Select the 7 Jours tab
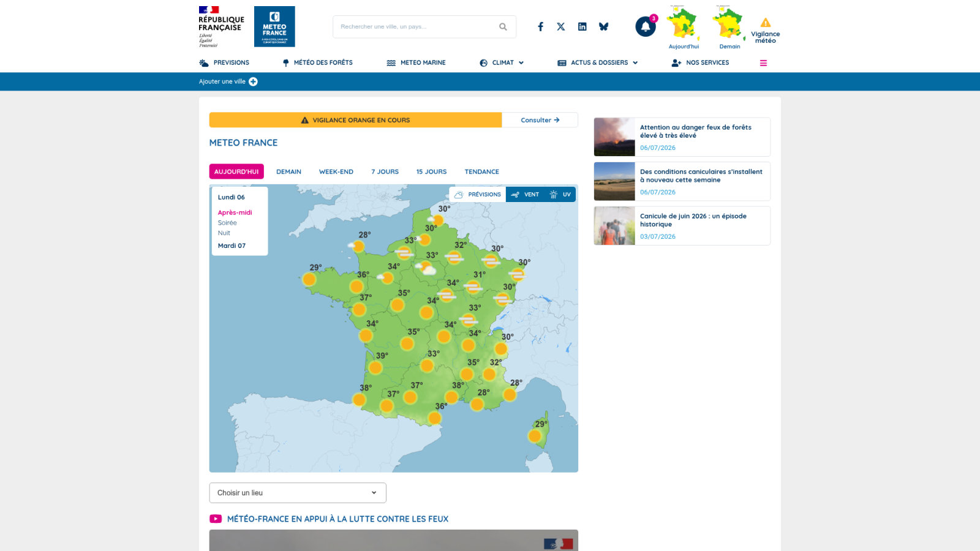Screen dimensions: 980x551 385,171
